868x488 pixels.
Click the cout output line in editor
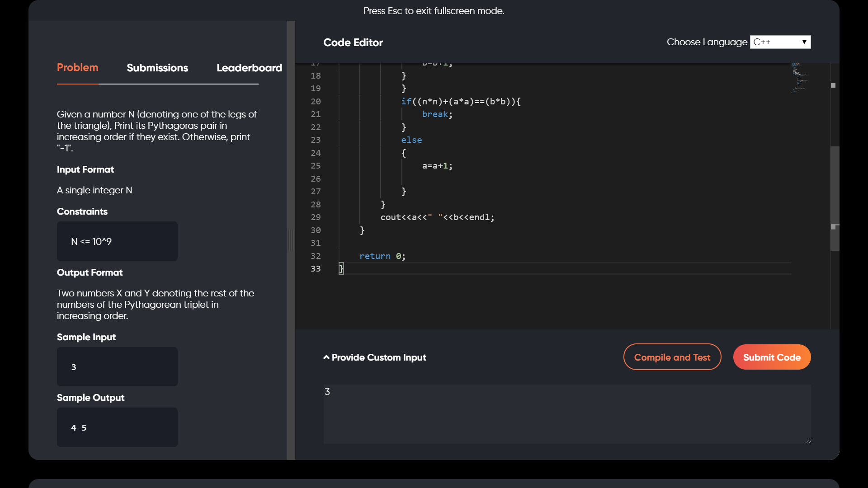pos(437,217)
